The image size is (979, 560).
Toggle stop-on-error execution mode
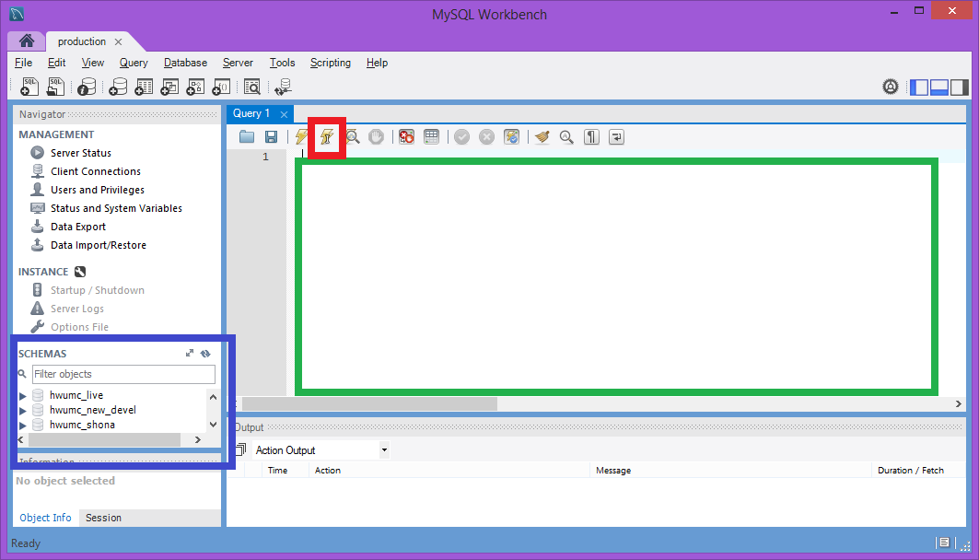(x=406, y=136)
